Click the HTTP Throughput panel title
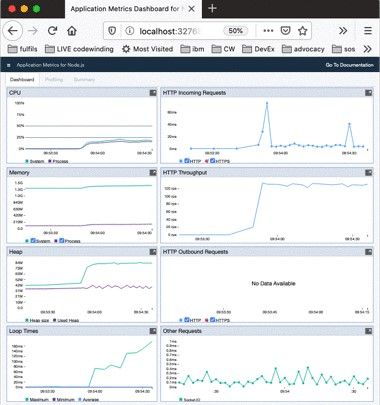 (x=185, y=172)
